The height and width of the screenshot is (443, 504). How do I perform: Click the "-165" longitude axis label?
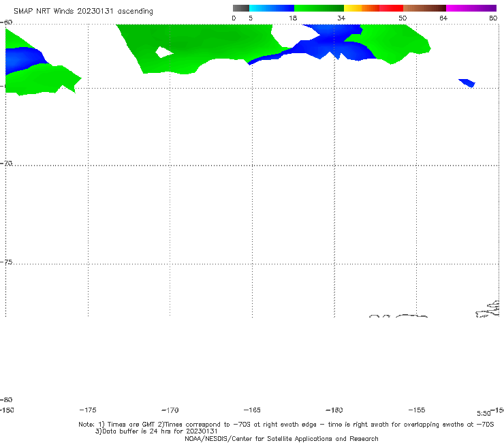click(252, 410)
